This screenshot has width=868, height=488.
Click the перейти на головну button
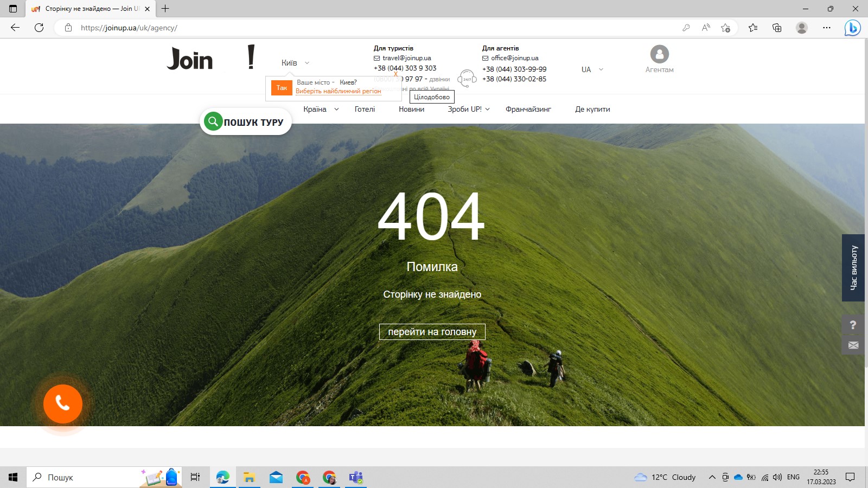pyautogui.click(x=432, y=332)
